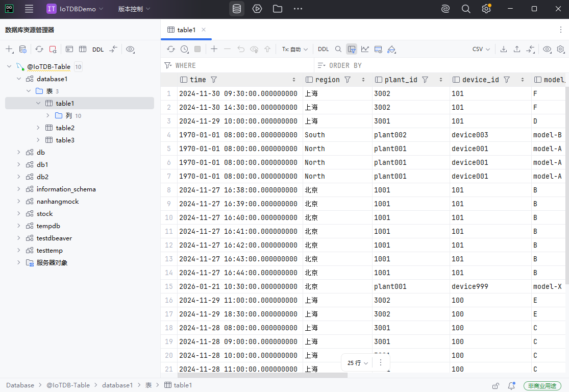Screen dimensions: 569x392
Task: Toggle the local filter button
Action: 352,49
